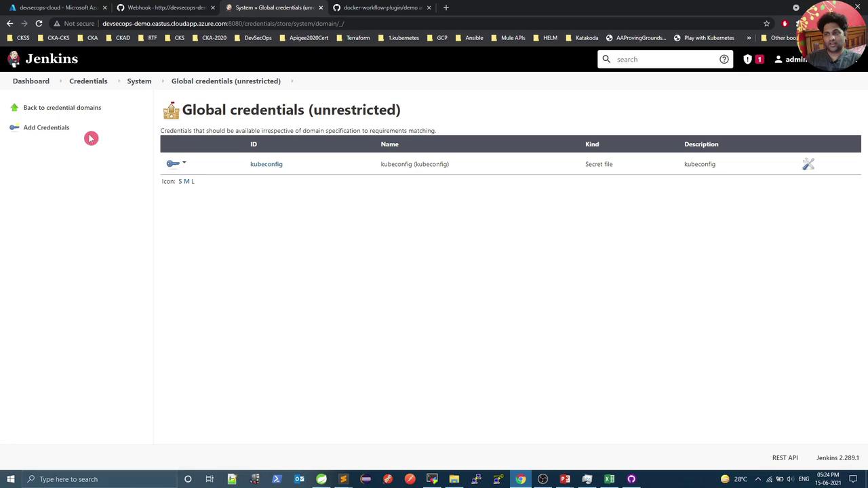Click the Jenkins search input field

tap(666, 59)
